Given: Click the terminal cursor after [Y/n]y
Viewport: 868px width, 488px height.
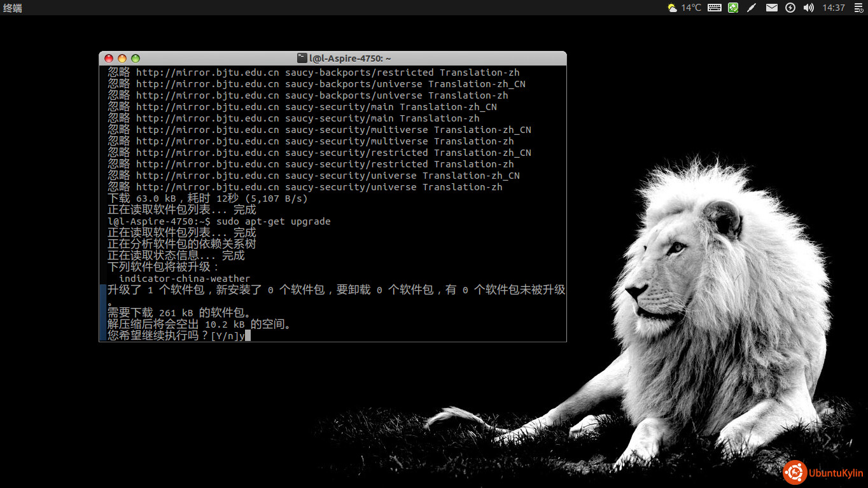Looking at the screenshot, I should pos(248,335).
